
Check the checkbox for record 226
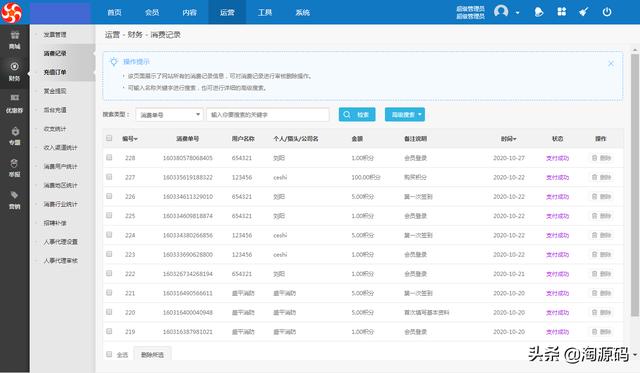(109, 196)
